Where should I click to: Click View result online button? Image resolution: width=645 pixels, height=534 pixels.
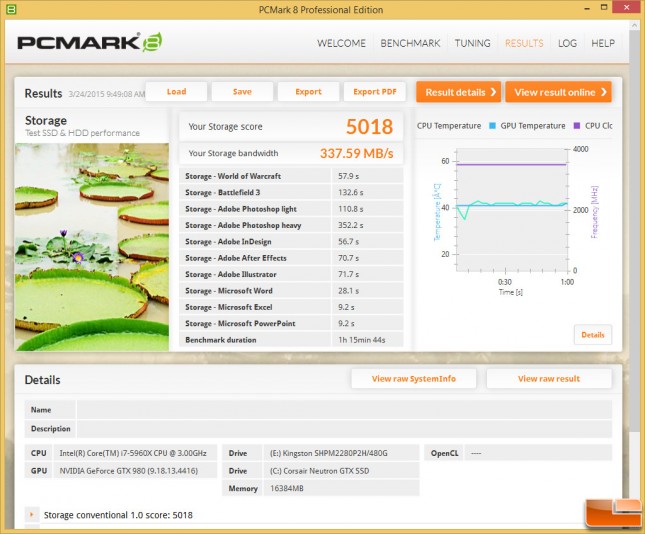coord(558,92)
